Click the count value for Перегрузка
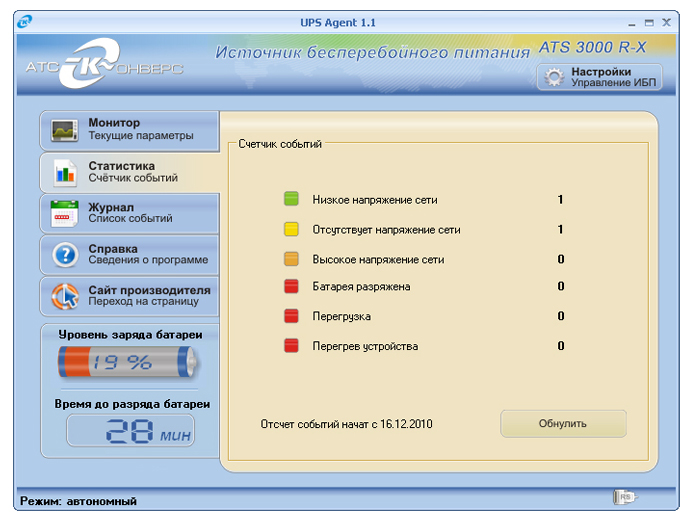The height and width of the screenshot is (520, 692). [x=560, y=316]
